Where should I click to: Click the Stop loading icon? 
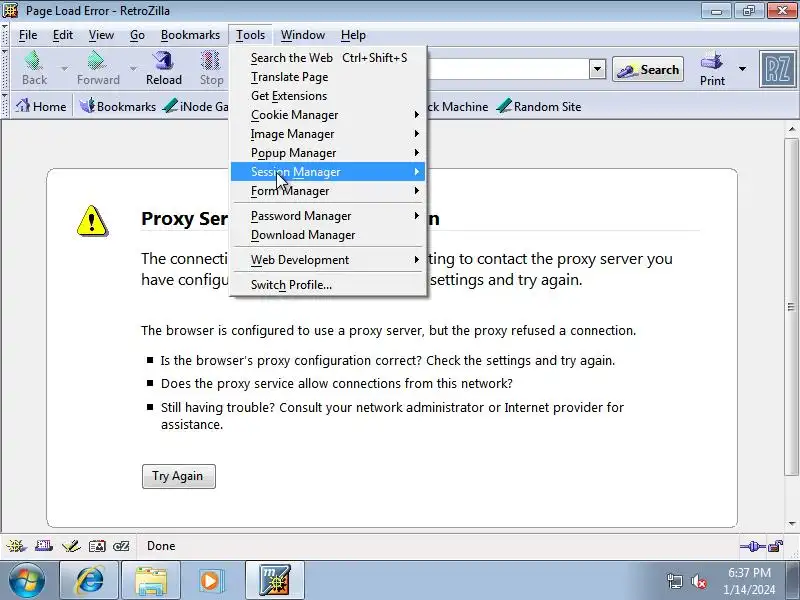pyautogui.click(x=211, y=68)
